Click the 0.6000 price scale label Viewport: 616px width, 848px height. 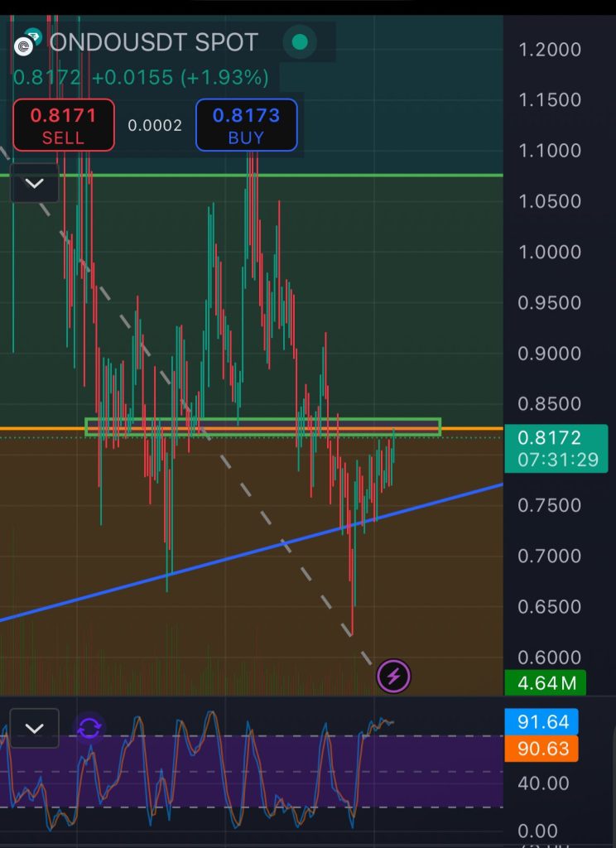click(x=550, y=657)
